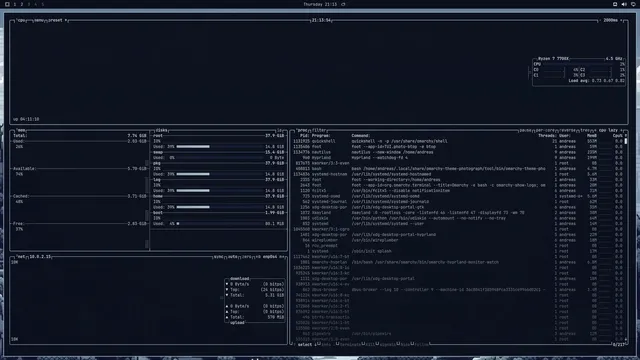Select the systemd-hostnamed process row
This screenshot has height=360, width=640.
(x=458, y=174)
